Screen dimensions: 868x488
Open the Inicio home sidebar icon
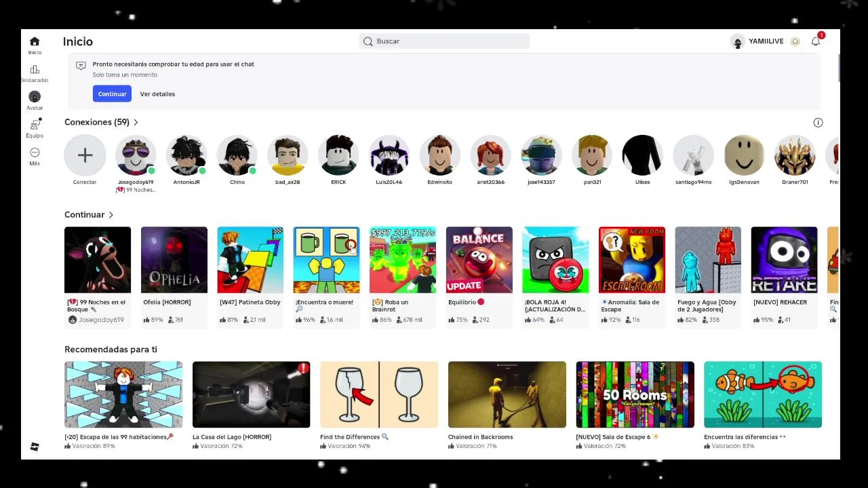coord(35,41)
